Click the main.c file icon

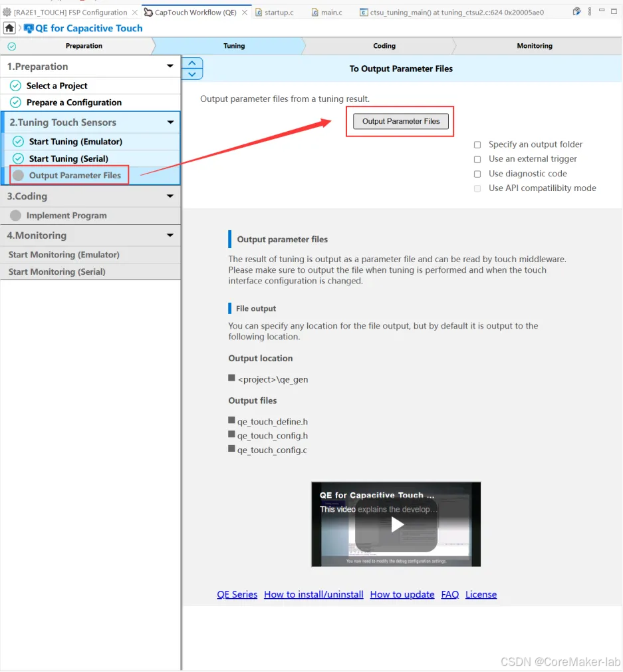(314, 13)
